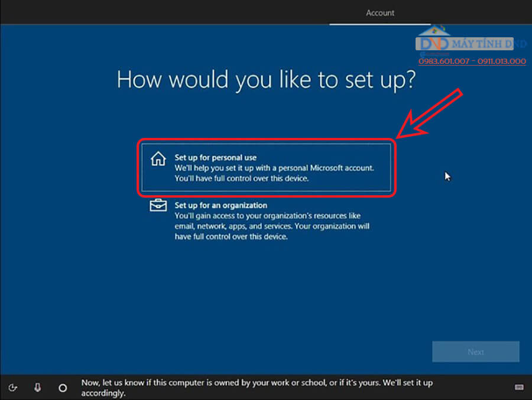532x400 pixels.
Task: Click the Next button
Action: (475, 352)
